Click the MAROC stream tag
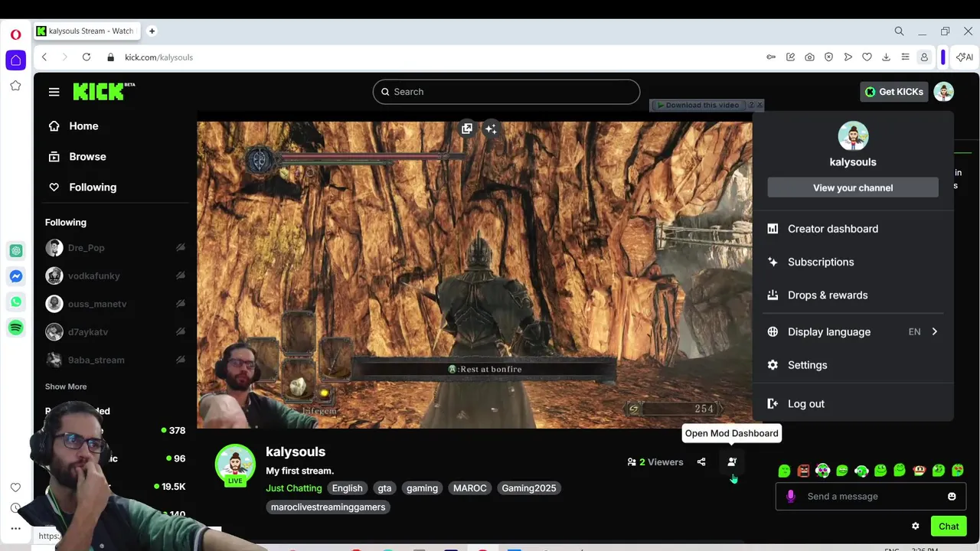Image resolution: width=980 pixels, height=551 pixels. click(x=470, y=488)
